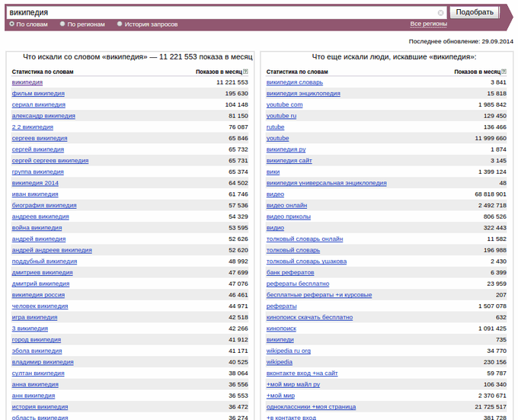The image size is (518, 420).
Task: Open the 'поддубный википедия' link
Action: [x=45, y=261]
